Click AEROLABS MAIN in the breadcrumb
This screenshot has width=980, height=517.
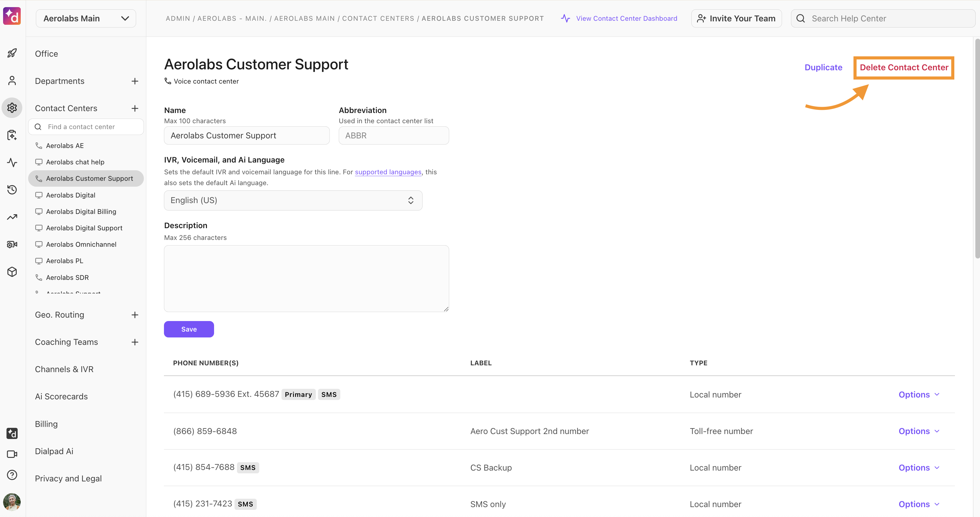point(304,18)
